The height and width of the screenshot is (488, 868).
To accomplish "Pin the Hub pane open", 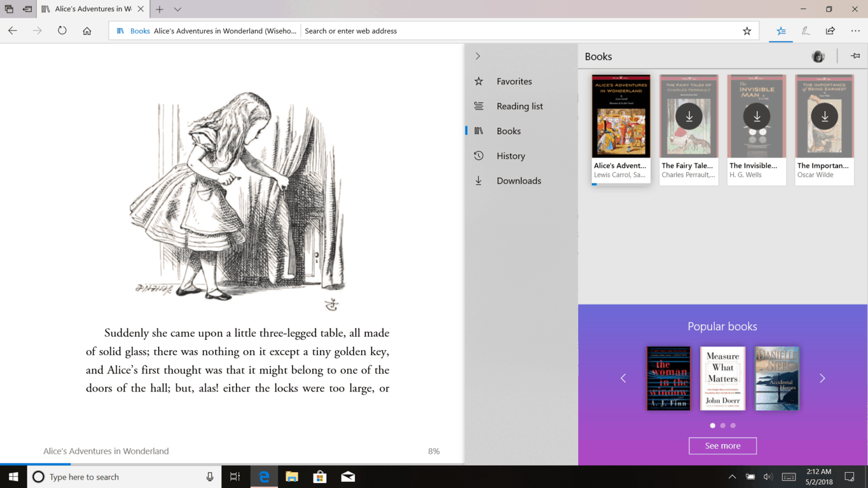I will [855, 56].
